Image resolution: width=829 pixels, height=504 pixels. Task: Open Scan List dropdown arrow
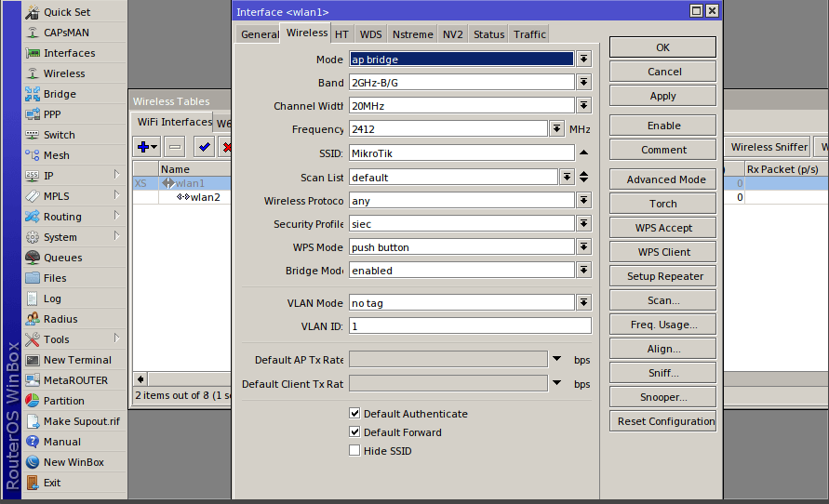point(567,178)
